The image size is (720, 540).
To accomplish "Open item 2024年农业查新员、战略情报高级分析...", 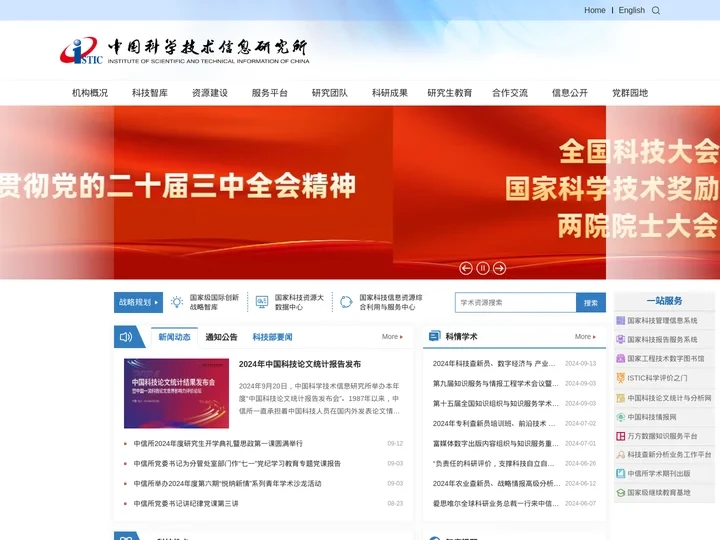I will [x=496, y=484].
